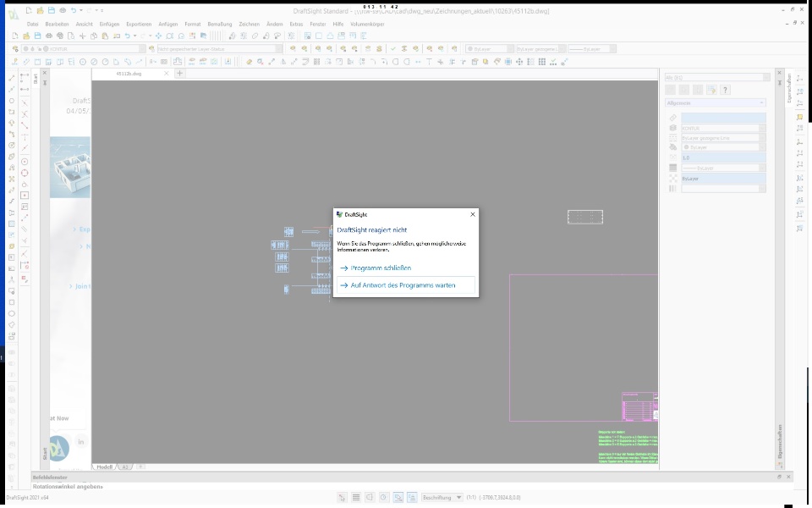Open the Bemaßung menu
This screenshot has width=812, height=508.
pos(220,24)
